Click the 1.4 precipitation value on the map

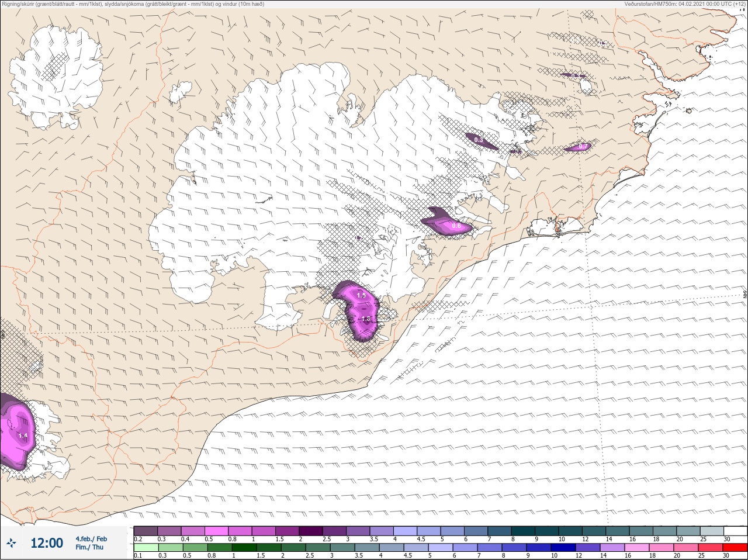pos(23,436)
